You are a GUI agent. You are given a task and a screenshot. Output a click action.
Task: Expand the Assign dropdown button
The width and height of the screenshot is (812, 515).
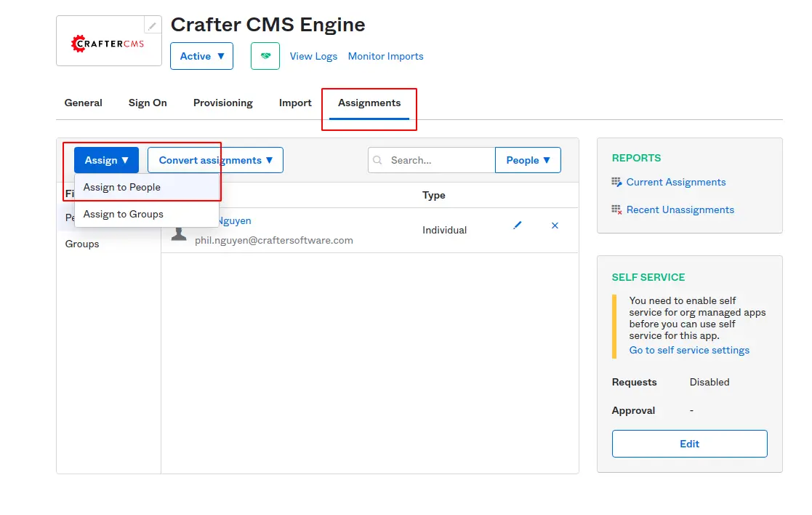point(106,160)
